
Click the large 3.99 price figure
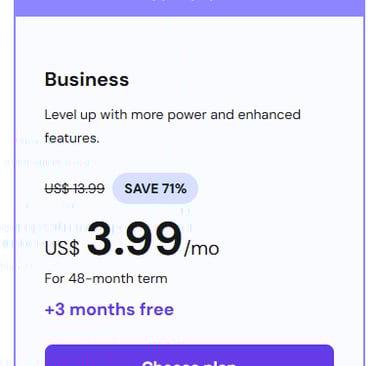(x=135, y=239)
